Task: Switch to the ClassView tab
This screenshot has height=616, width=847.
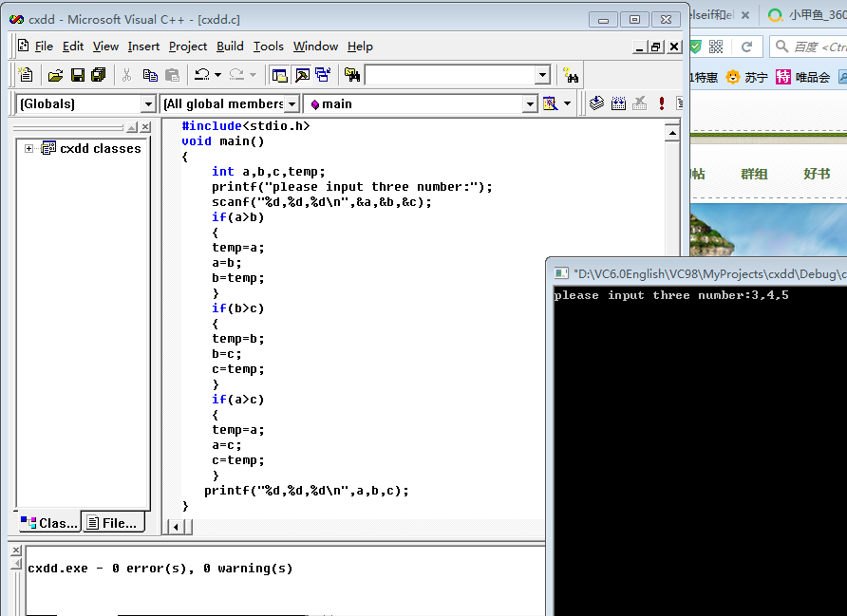Action: (49, 523)
